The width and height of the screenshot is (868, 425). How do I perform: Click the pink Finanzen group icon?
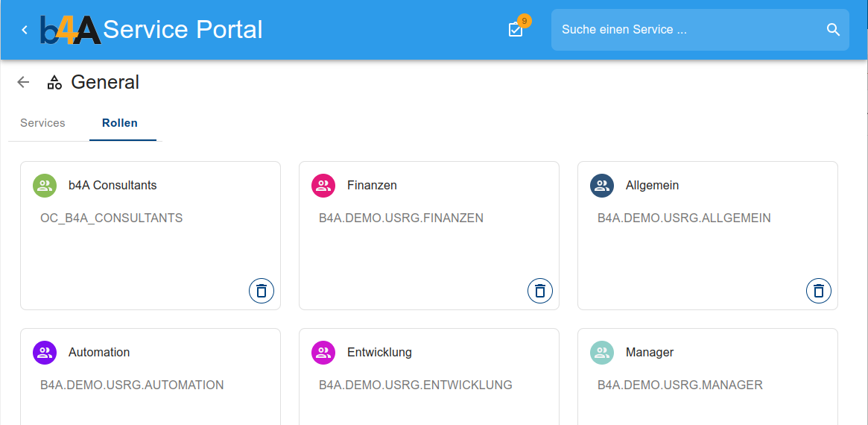point(323,186)
